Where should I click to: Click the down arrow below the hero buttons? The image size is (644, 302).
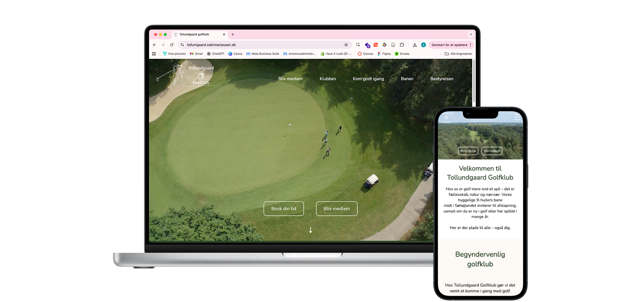point(310,230)
